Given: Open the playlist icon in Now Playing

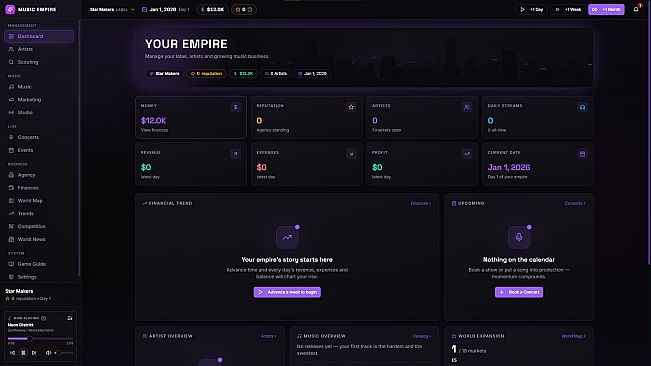Looking at the screenshot, I should [x=70, y=318].
